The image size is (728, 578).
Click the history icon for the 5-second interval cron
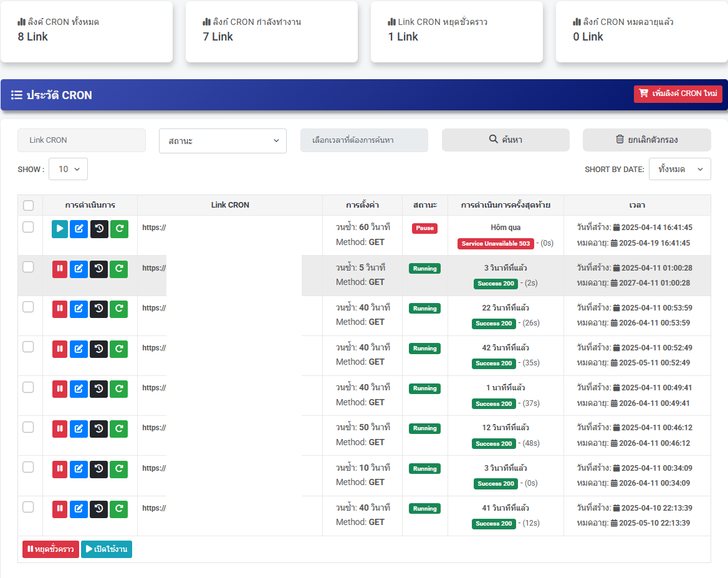[x=99, y=269]
